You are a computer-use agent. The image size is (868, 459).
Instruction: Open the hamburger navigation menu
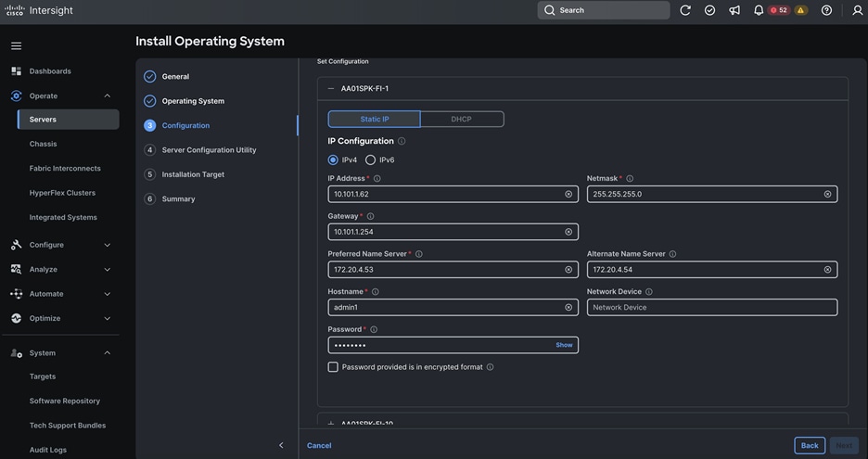point(16,46)
